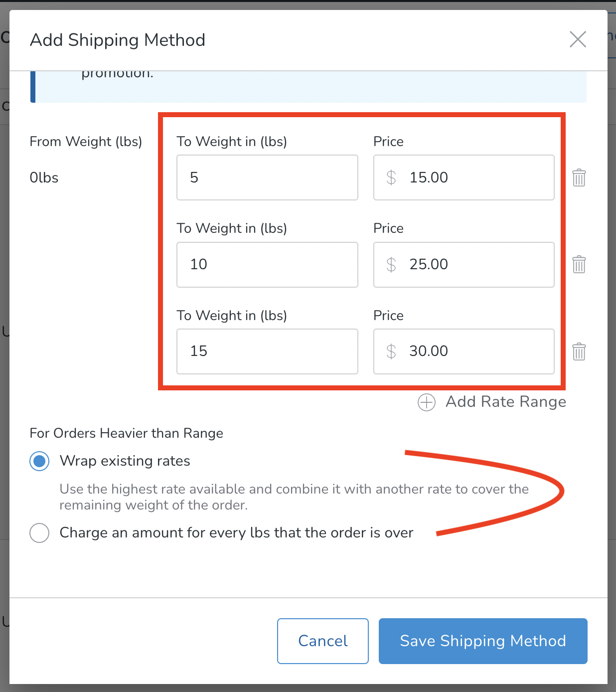616x692 pixels.
Task: Click the dollar sign in the 25.00 price field
Action: 391,264
